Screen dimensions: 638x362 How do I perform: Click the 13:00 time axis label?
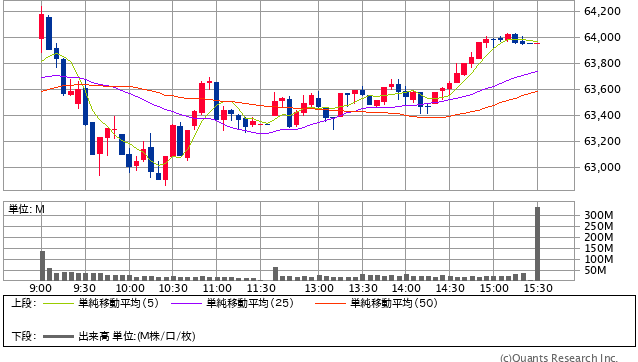pos(319,288)
